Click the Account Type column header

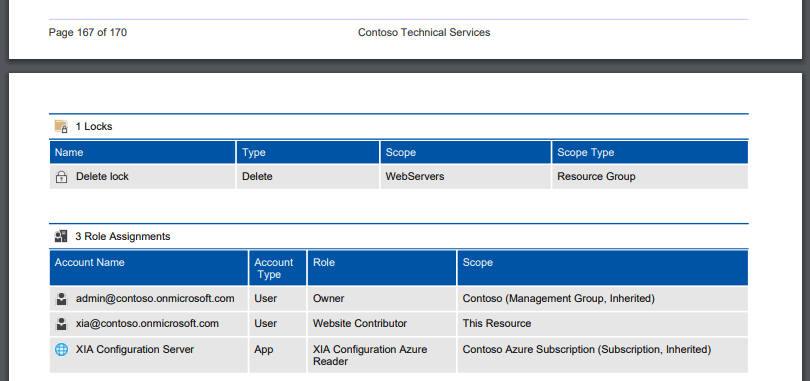278,268
